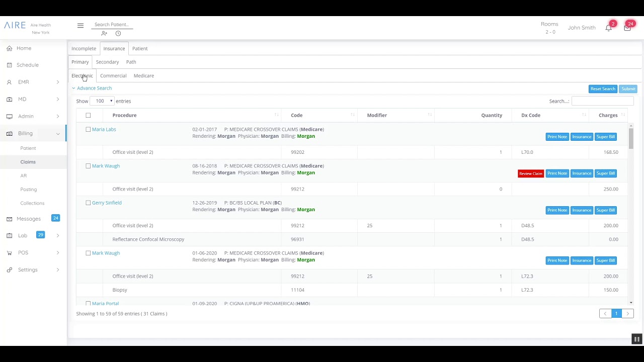Open AR in Billing submenu
Screen dimensions: 644x362
24,175
